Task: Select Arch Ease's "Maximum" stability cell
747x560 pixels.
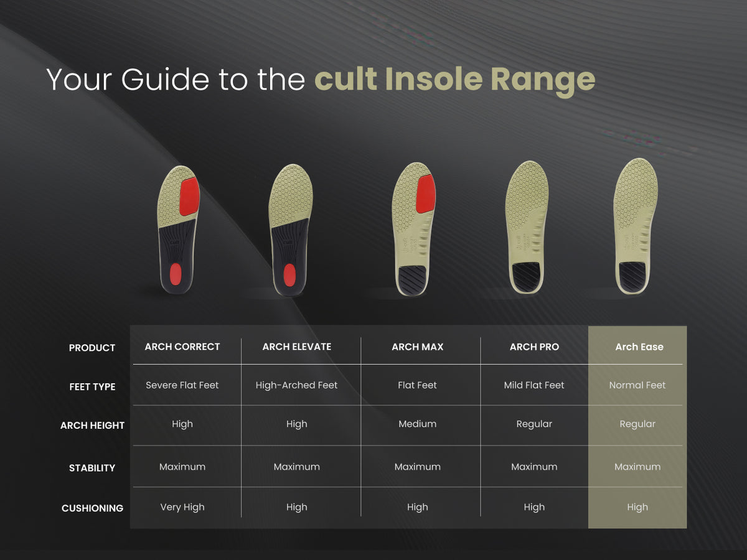Action: pyautogui.click(x=637, y=467)
